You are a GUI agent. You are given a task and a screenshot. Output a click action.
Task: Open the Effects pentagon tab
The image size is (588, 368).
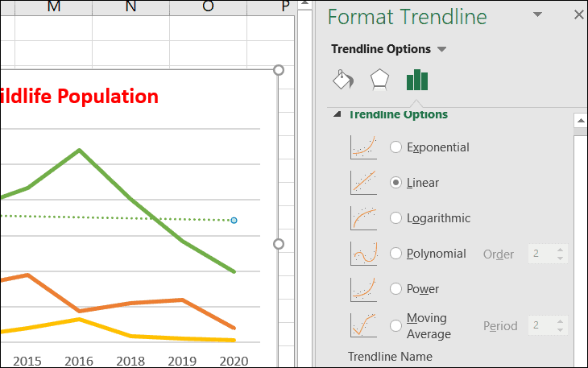[379, 80]
